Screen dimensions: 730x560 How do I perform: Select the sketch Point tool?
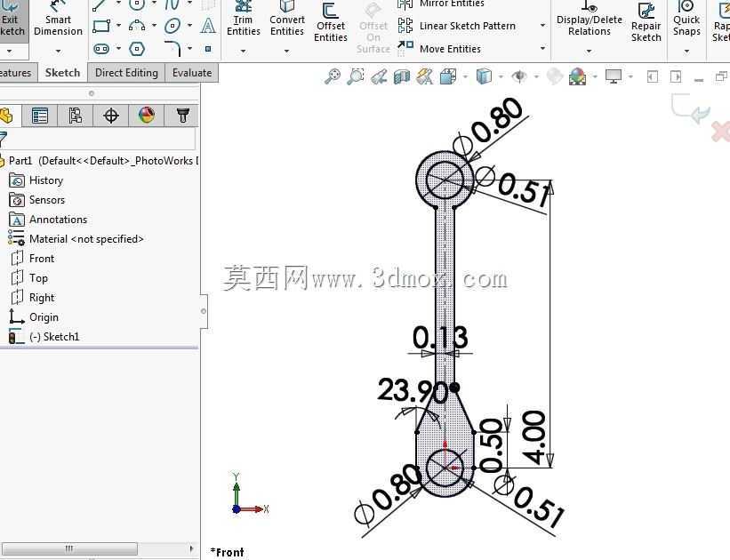click(208, 48)
